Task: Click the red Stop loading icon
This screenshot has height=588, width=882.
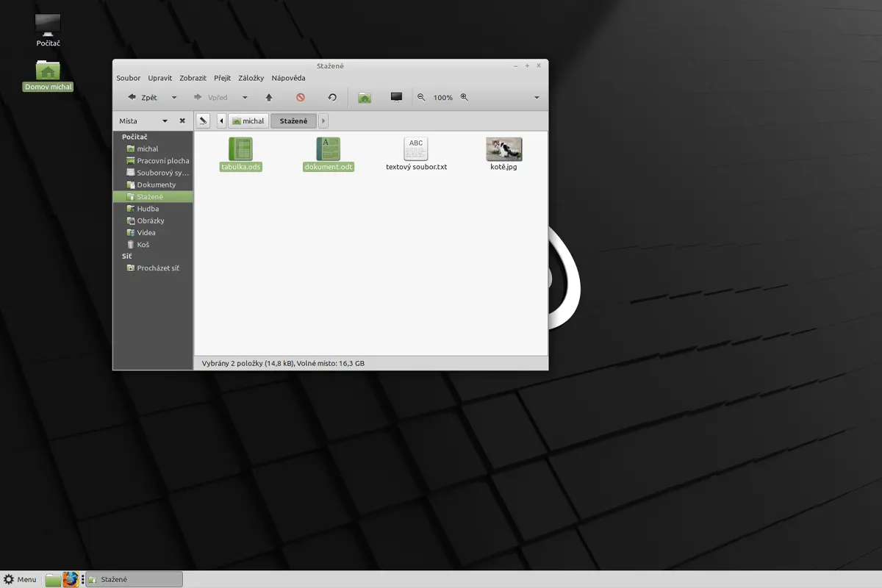Action: pyautogui.click(x=301, y=98)
